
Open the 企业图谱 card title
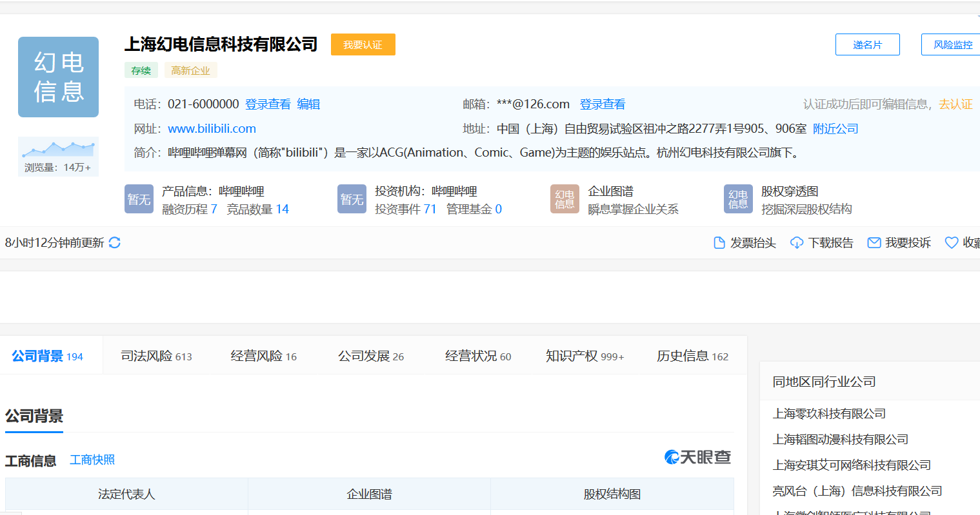coord(611,191)
